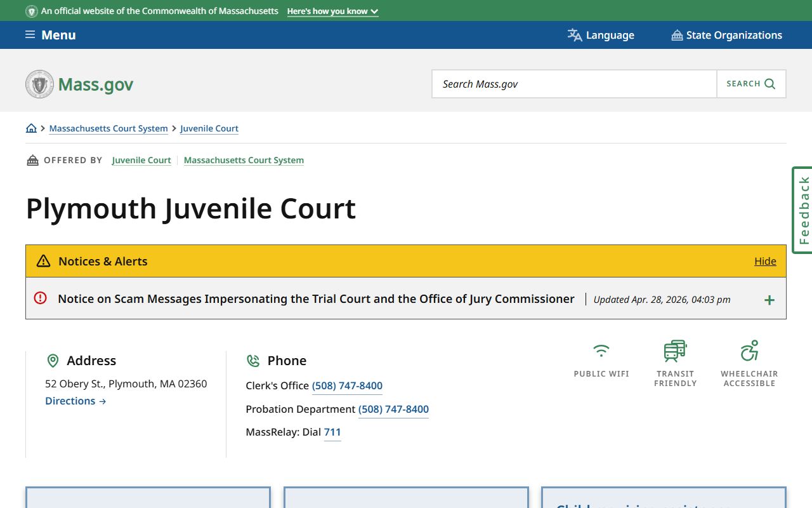Click the 'Updated Apr. 28, 2026' timestamp
This screenshot has width=812, height=508.
pos(662,300)
